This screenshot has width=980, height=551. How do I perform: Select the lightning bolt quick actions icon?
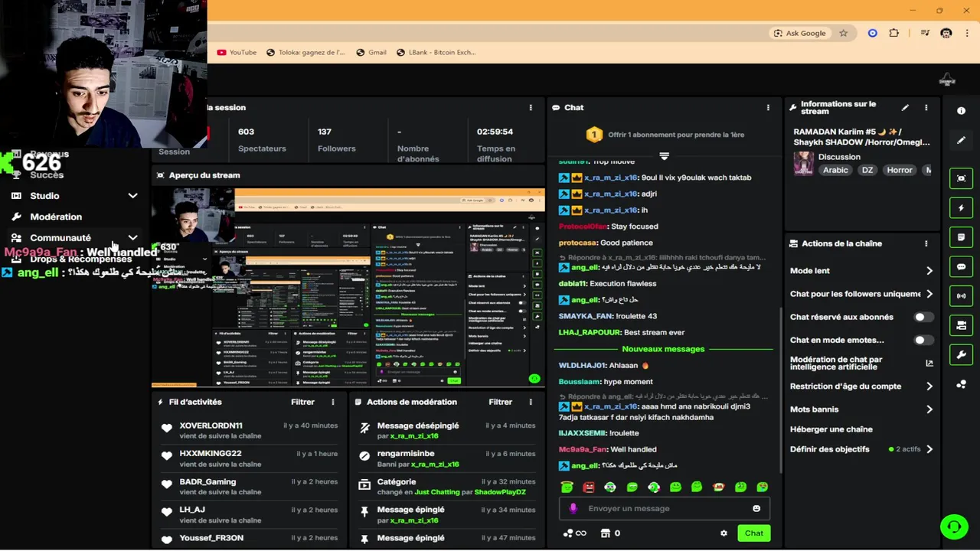[961, 208]
